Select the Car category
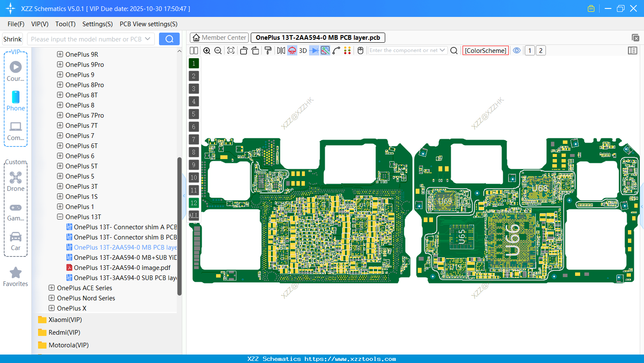Screen dimensions: 644x363 (x=16, y=241)
